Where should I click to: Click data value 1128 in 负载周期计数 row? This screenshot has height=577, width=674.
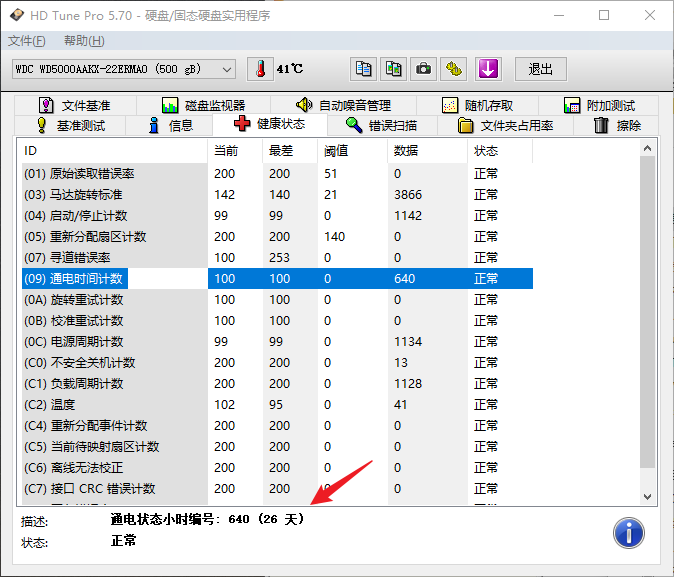click(408, 384)
